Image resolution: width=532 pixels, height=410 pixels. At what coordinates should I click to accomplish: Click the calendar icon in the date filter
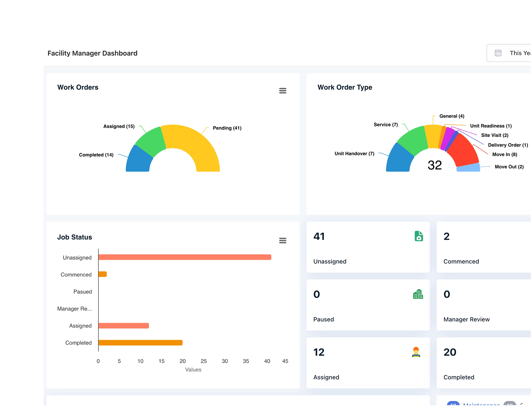[x=498, y=53]
